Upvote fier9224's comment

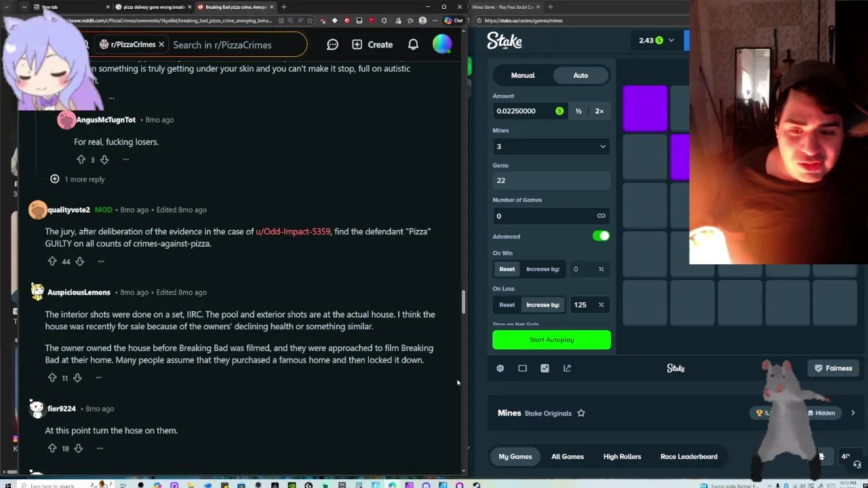pyautogui.click(x=52, y=448)
